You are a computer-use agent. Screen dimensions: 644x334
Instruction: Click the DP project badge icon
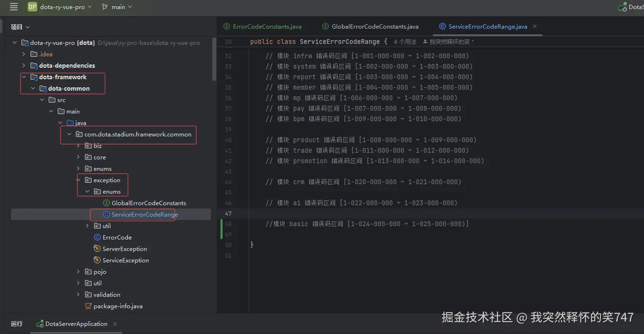coord(32,7)
